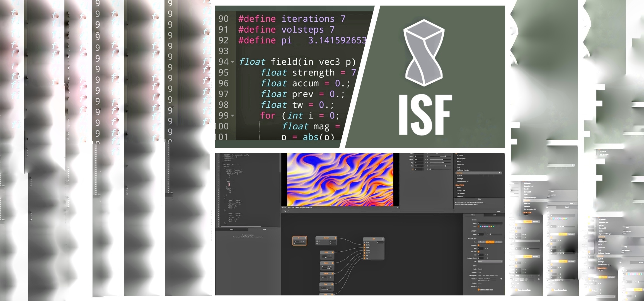Switch to the Stats tab

coord(231,229)
